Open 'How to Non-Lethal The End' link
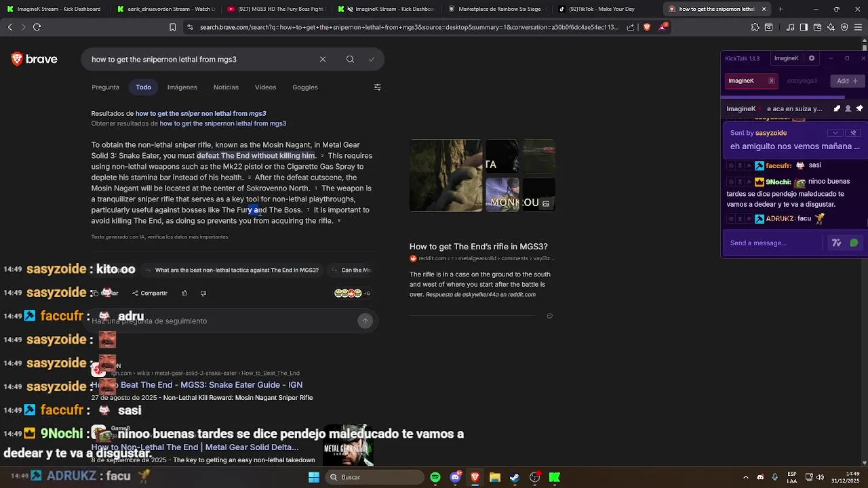This screenshot has height=488, width=868. [x=195, y=447]
